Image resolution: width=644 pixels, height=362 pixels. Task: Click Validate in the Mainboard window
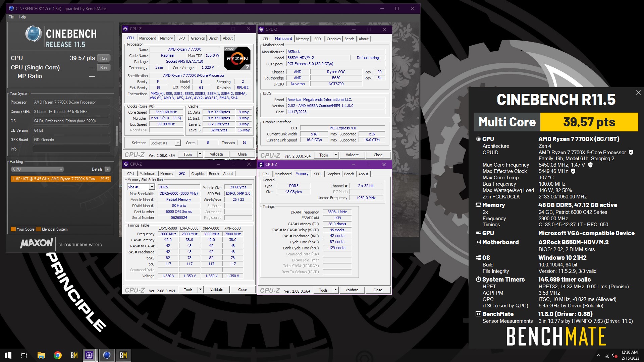[x=352, y=155]
